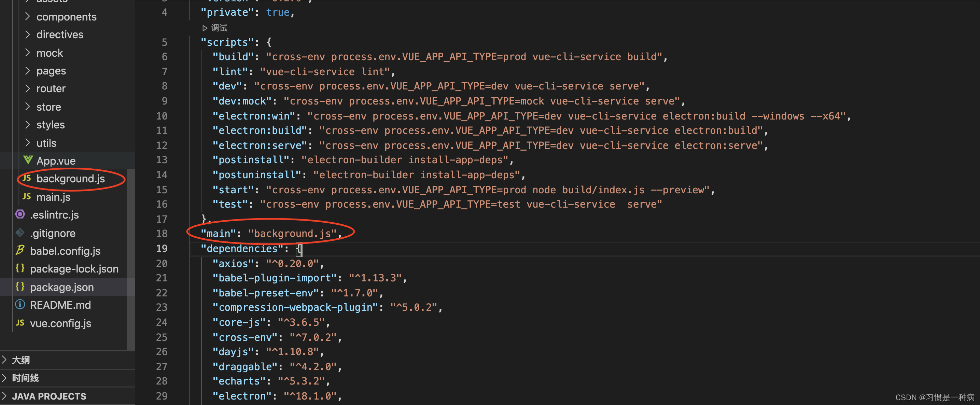The image size is (980, 405).
Task: Click the explorer vertical scrollbar
Action: click(131, 259)
